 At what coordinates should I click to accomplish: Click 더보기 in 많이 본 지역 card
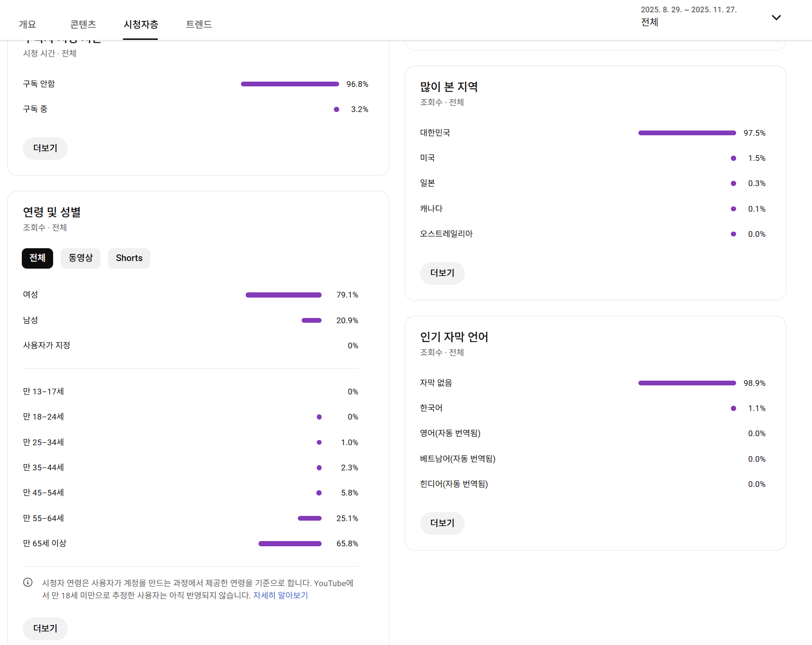442,273
